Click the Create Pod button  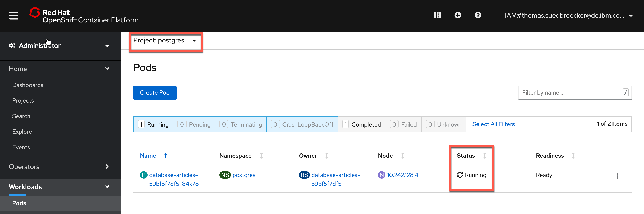click(155, 92)
